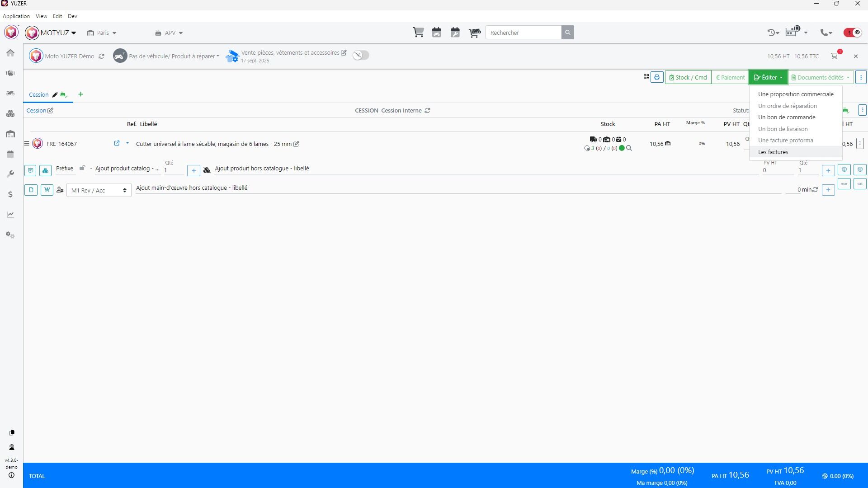Toggle the red eye switch top right

(x=852, y=33)
